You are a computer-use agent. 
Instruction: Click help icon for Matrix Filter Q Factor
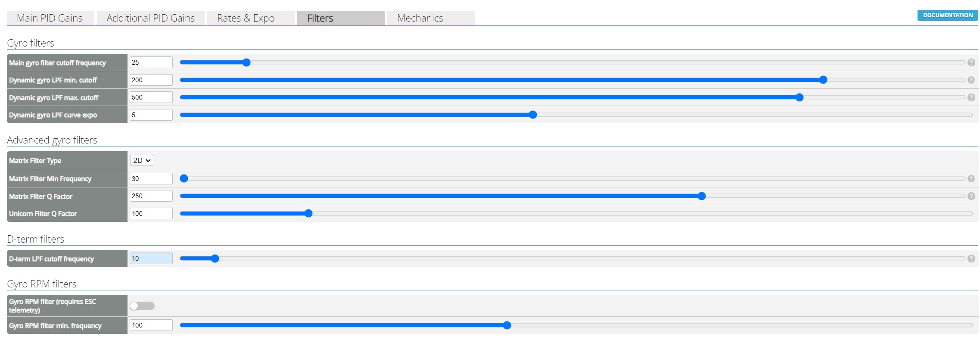point(971,196)
